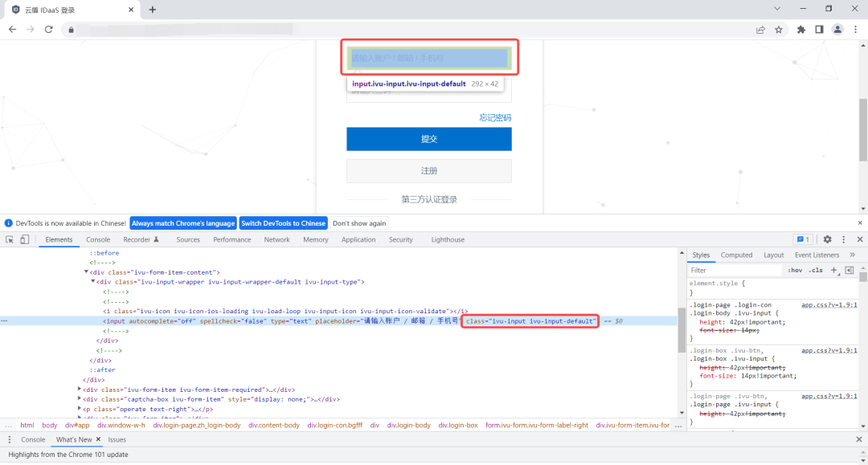Image resolution: width=868 pixels, height=465 pixels.
Task: Click the styles Filter input field
Action: 735,271
